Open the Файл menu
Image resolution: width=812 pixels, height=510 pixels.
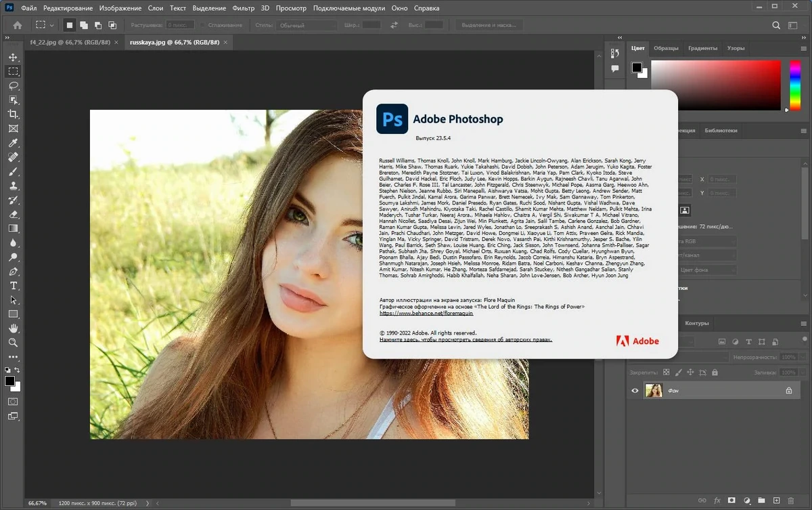coord(29,8)
